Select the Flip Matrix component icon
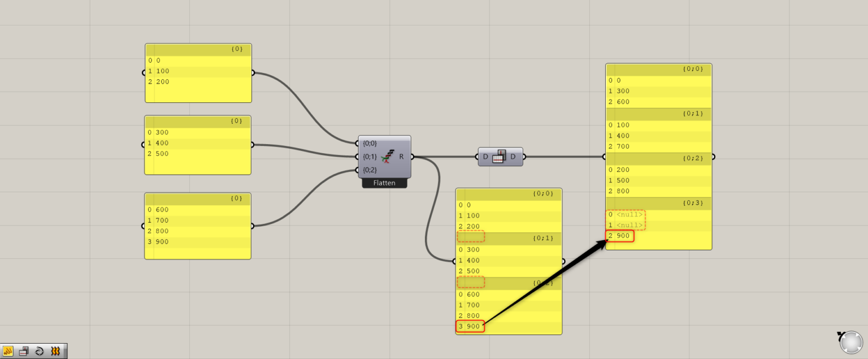This screenshot has height=359, width=868. pos(498,157)
